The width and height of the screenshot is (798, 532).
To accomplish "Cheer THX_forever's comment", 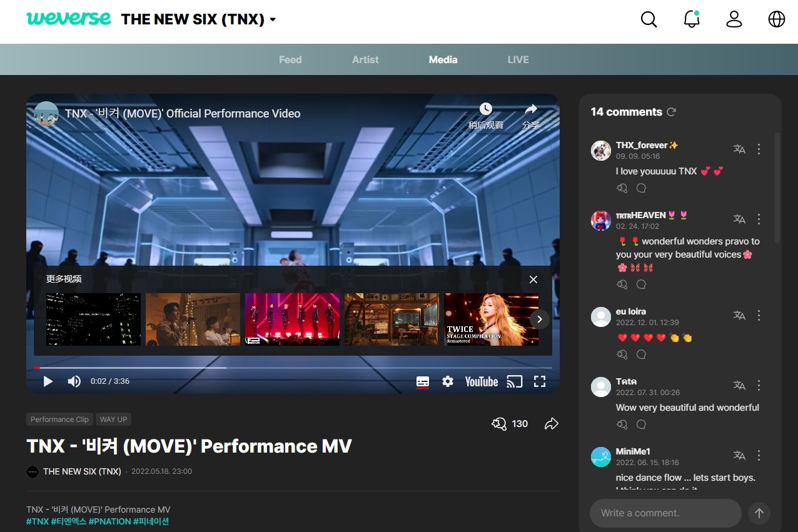I will point(622,188).
